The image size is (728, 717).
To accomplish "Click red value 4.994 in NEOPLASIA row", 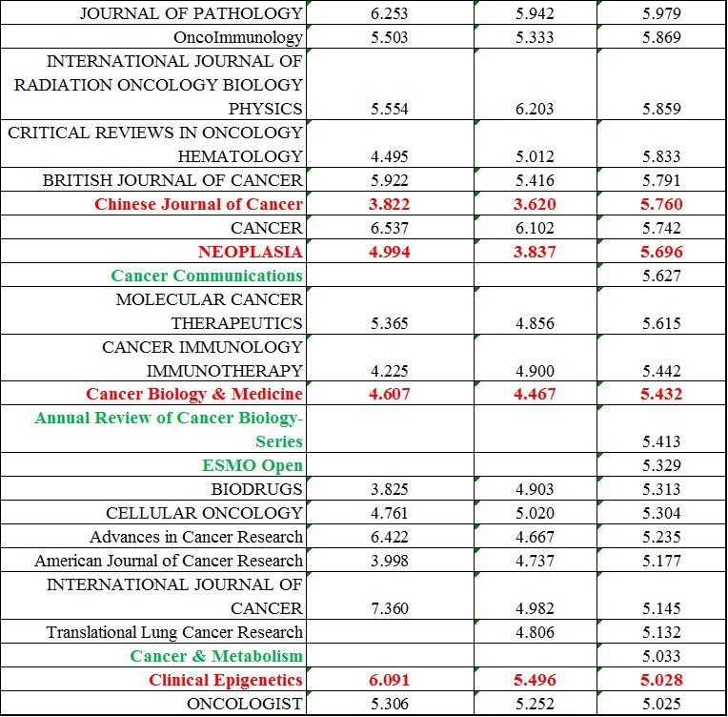I will [389, 252].
